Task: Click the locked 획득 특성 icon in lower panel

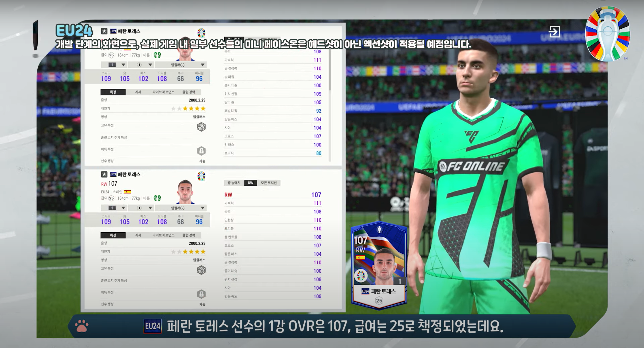Action: pos(201,294)
